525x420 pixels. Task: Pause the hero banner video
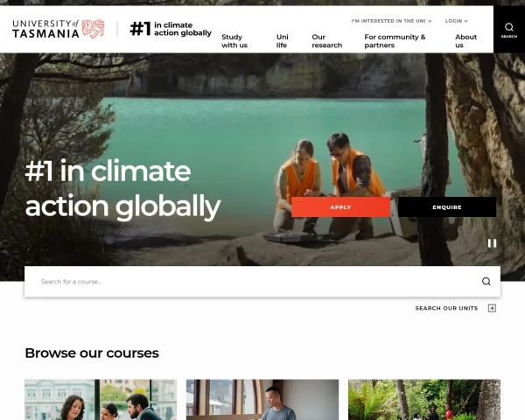(492, 243)
